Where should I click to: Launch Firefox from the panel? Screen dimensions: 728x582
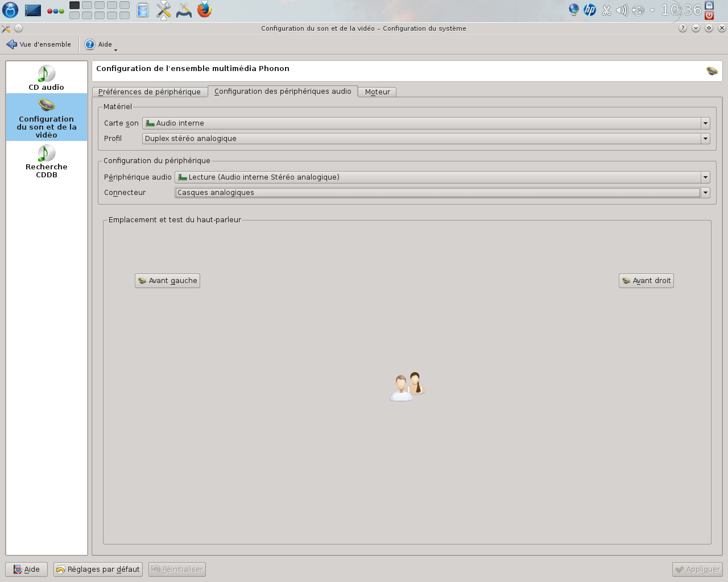pyautogui.click(x=204, y=10)
